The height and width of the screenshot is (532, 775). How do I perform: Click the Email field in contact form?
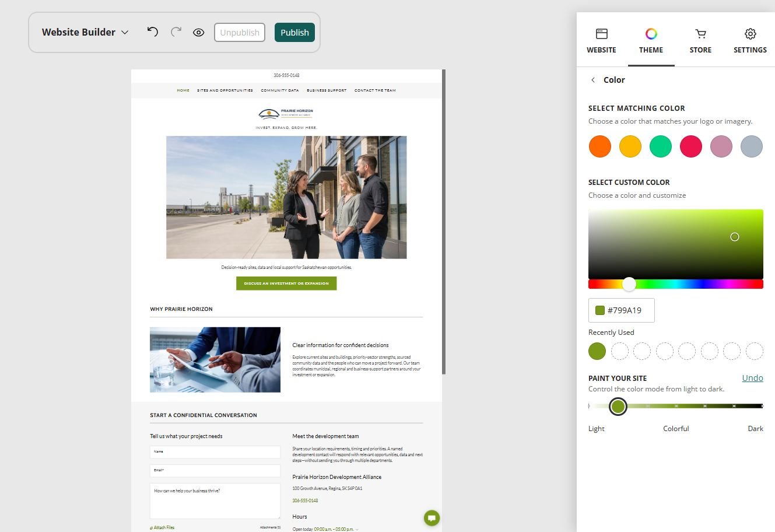click(215, 471)
